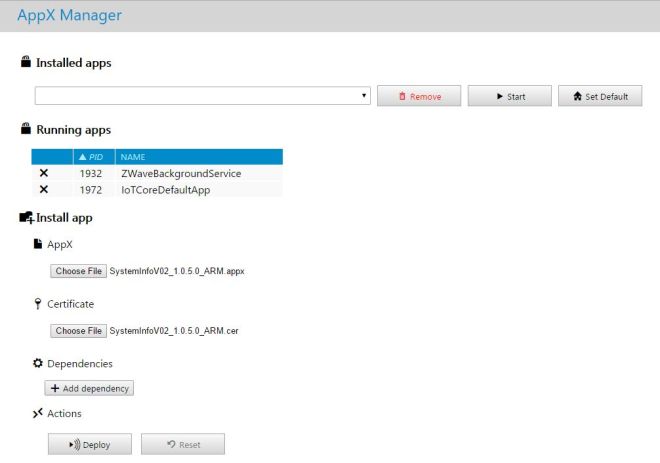Choose File for the Certificate
Image resolution: width=660 pixels, height=463 pixels.
78,331
